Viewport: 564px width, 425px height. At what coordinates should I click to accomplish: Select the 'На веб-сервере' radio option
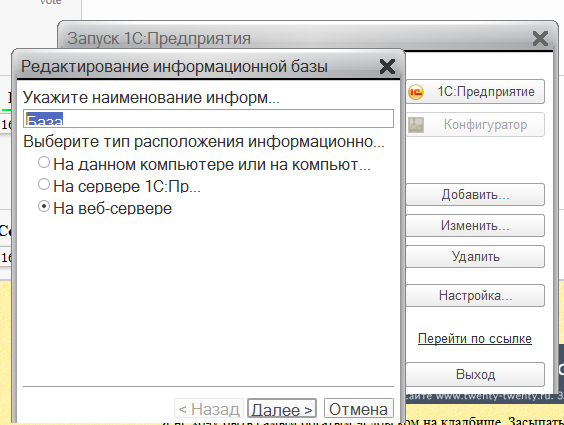[44, 207]
